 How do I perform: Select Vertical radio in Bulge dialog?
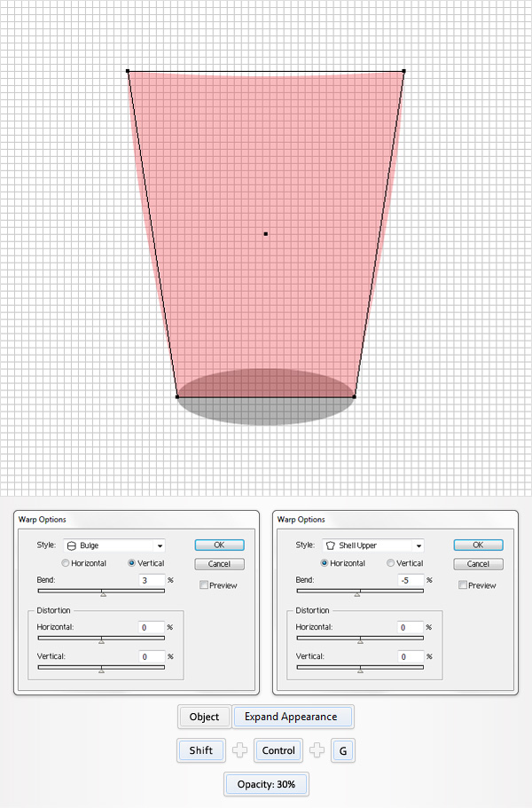[x=132, y=563]
